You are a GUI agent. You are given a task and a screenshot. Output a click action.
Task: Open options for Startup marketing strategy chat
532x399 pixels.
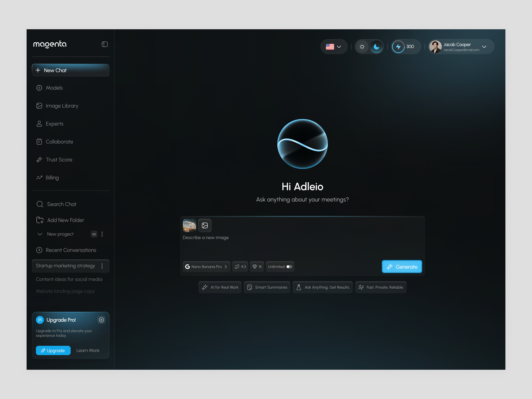[x=102, y=266]
